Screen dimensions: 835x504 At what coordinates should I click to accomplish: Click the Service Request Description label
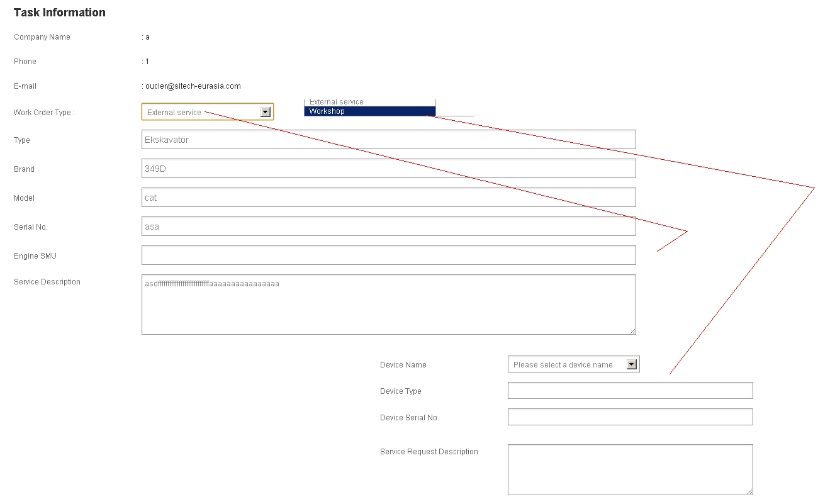point(429,452)
